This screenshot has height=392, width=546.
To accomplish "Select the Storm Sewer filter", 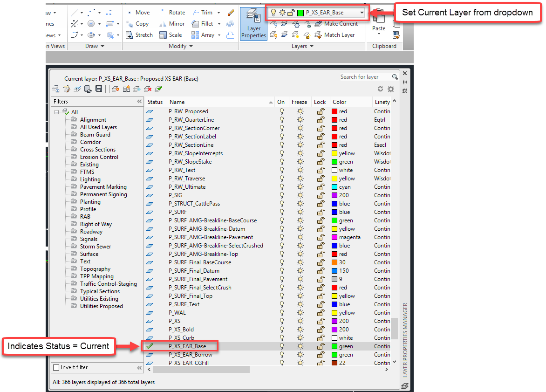I will 96,247.
